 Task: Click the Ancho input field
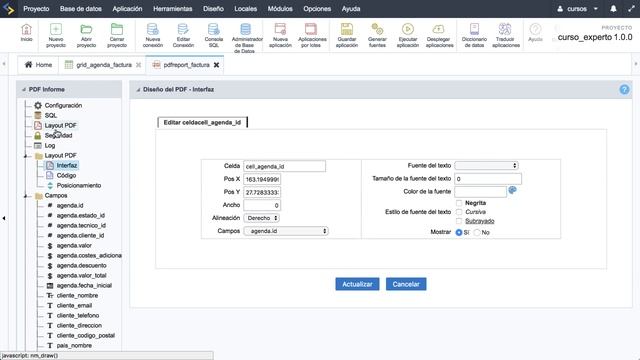(262, 205)
